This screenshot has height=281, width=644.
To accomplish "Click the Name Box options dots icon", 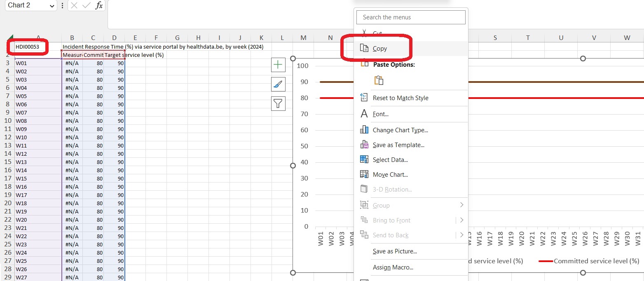I will click(62, 5).
